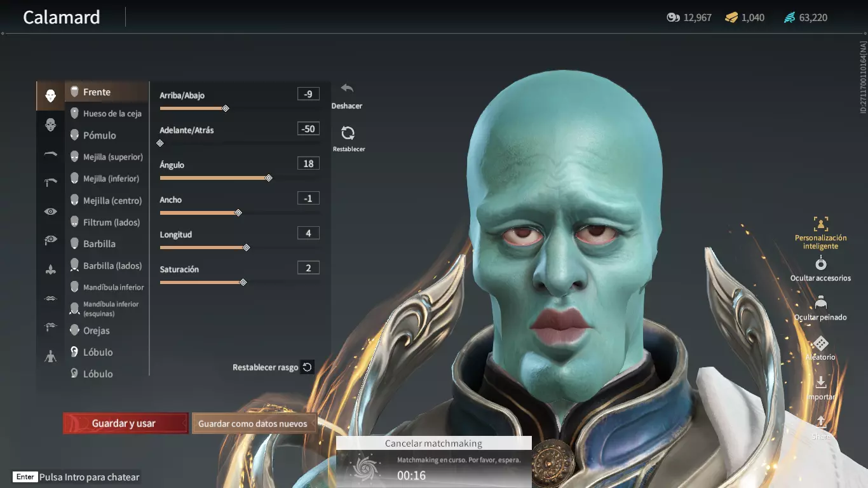868x488 pixels.
Task: Click the Ángulo slider handle
Action: pos(269,179)
